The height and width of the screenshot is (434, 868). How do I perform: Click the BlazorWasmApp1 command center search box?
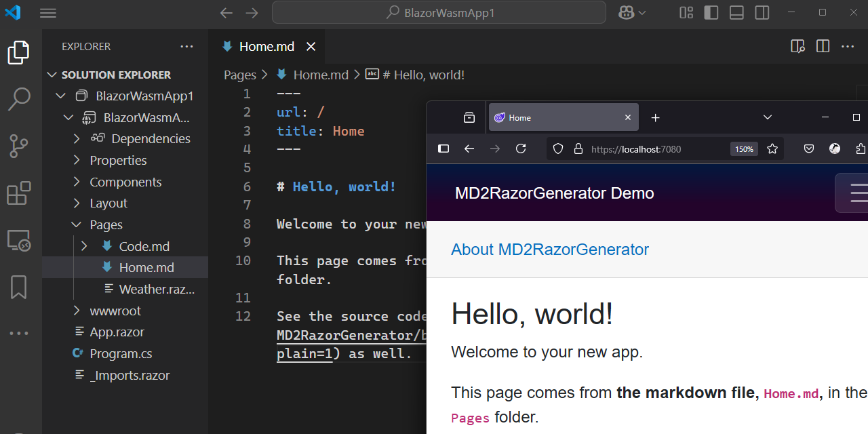[439, 13]
